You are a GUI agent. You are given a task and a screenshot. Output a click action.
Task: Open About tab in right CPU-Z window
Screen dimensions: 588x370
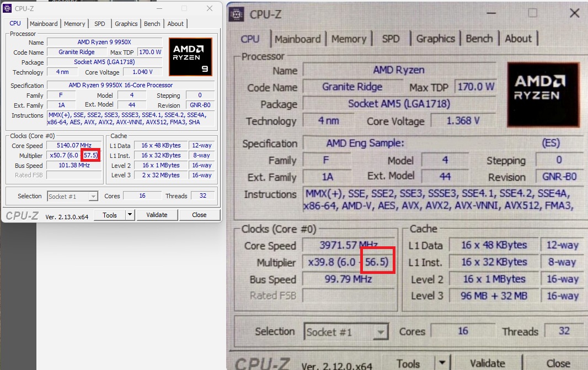click(x=518, y=39)
